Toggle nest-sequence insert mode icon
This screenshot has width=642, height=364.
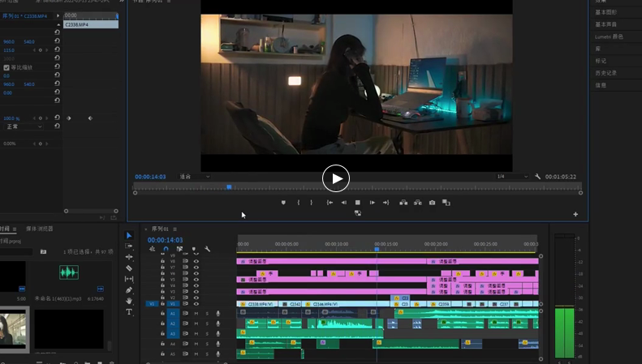[x=153, y=249]
